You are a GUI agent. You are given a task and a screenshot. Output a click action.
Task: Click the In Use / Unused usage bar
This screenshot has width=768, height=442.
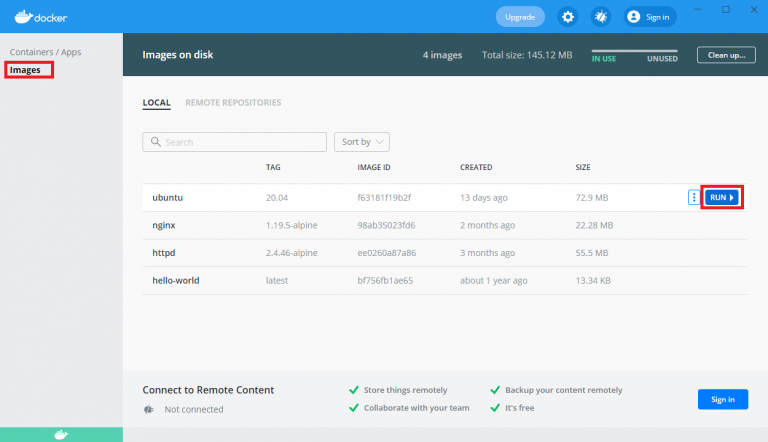click(634, 53)
